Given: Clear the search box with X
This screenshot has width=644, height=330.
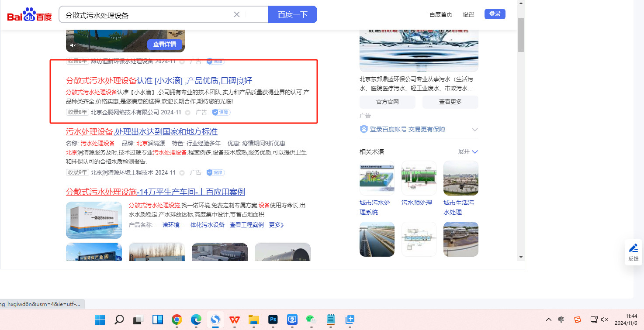Looking at the screenshot, I should (x=237, y=14).
